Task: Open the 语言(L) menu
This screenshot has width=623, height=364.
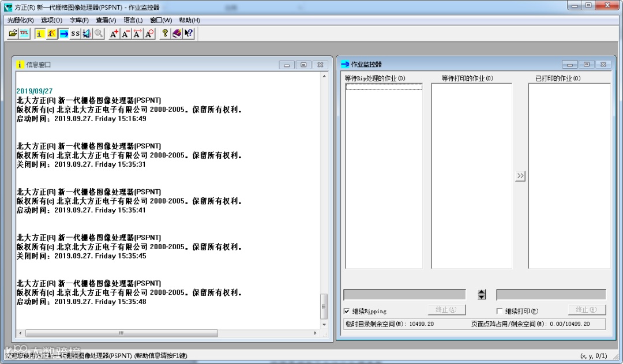Action: coord(133,20)
